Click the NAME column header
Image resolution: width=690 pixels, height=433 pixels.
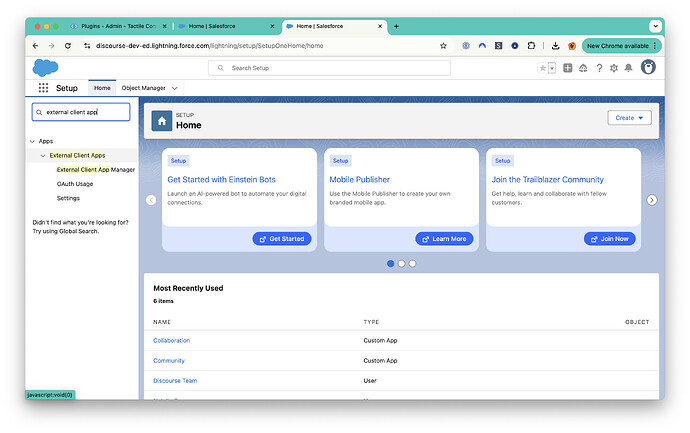pos(162,322)
